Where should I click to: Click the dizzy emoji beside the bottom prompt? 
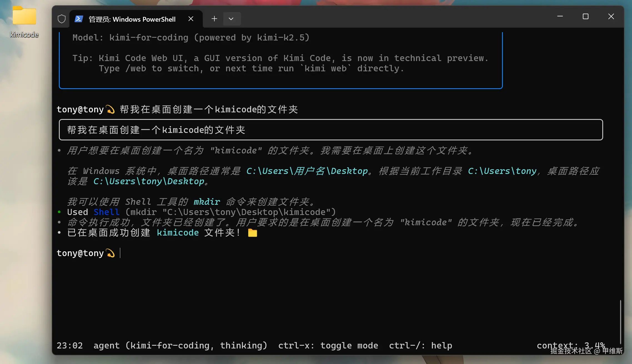coord(111,253)
